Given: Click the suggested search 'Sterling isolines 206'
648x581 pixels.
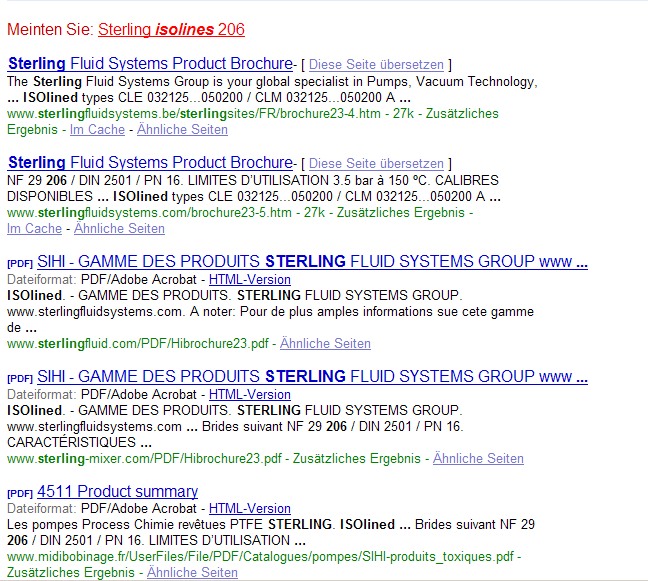Looking at the screenshot, I should tap(171, 29).
